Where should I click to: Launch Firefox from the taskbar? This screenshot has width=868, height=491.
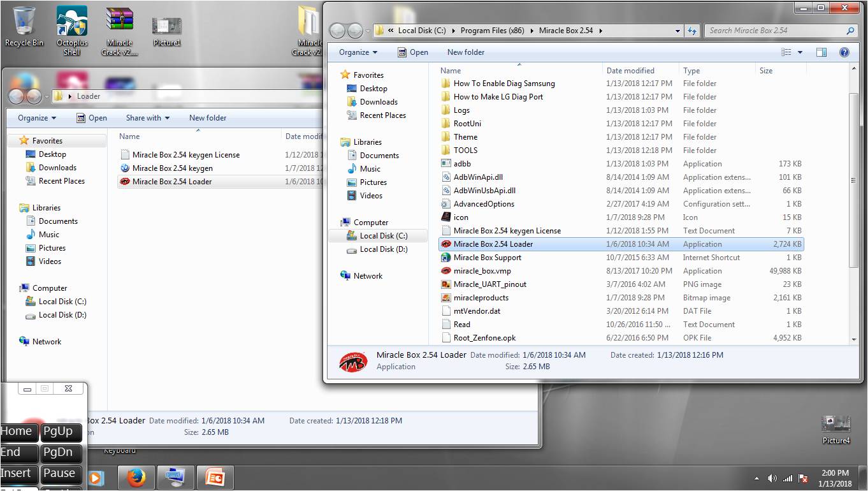click(136, 477)
